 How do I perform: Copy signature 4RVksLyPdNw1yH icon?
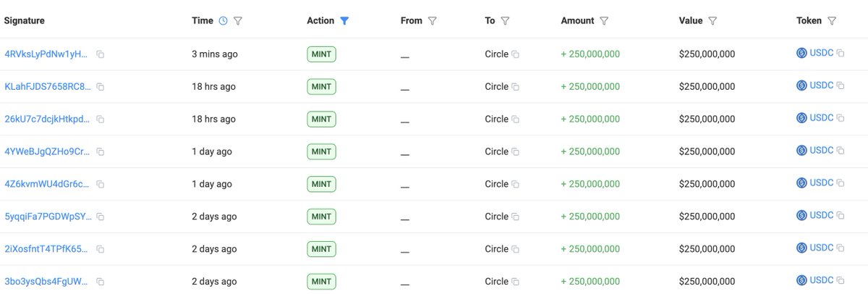(x=101, y=54)
